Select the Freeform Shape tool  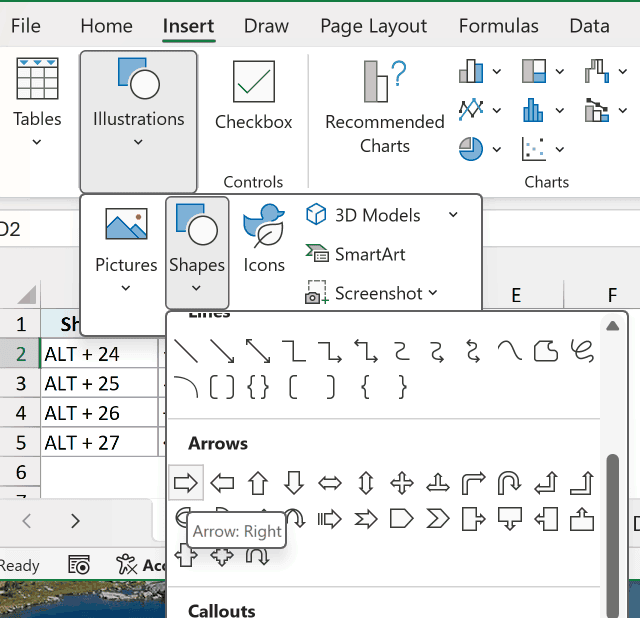(x=546, y=351)
